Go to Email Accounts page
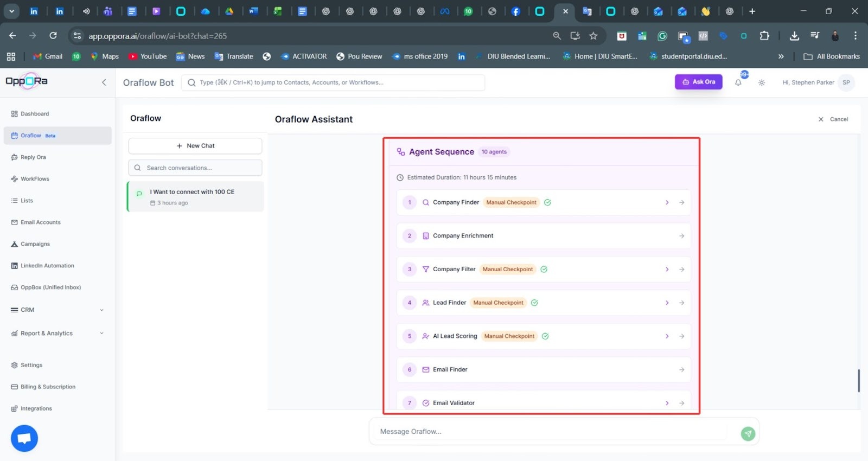 tap(40, 222)
